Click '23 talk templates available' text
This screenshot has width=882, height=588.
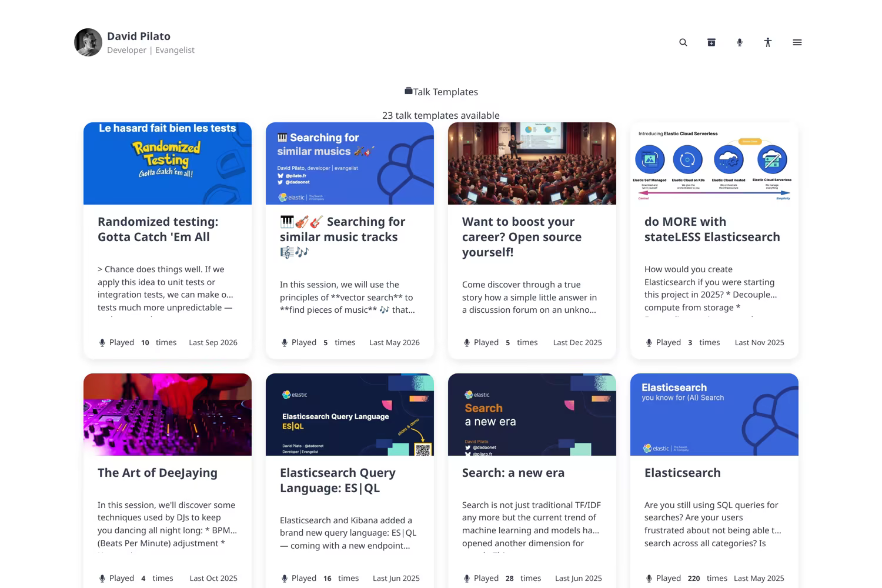441,115
